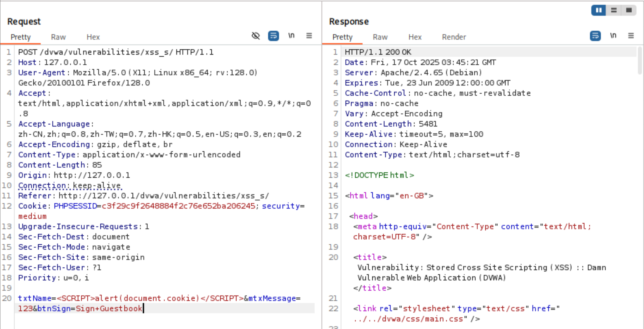Select the Request Pretty tab

(x=21, y=37)
